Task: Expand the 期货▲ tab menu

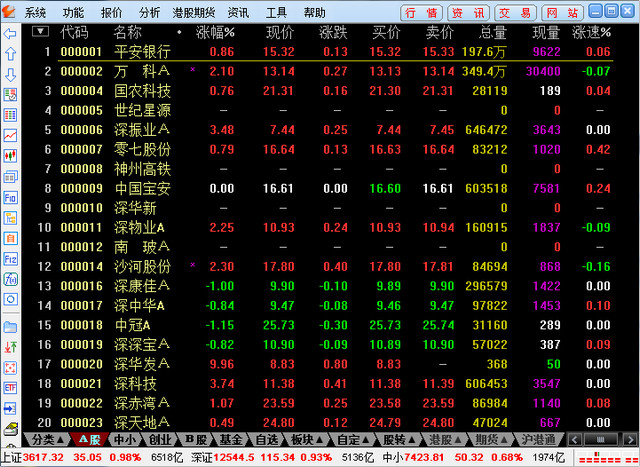Action: coord(491,440)
